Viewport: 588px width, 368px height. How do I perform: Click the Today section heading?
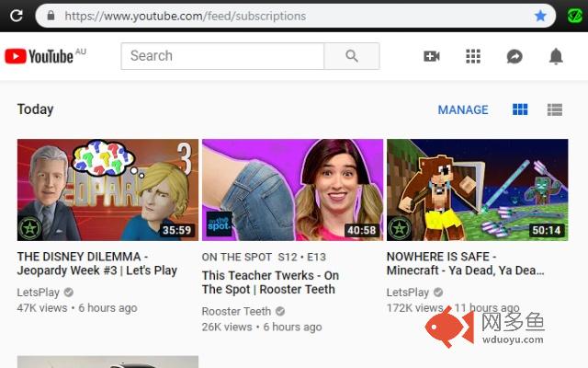coord(36,109)
